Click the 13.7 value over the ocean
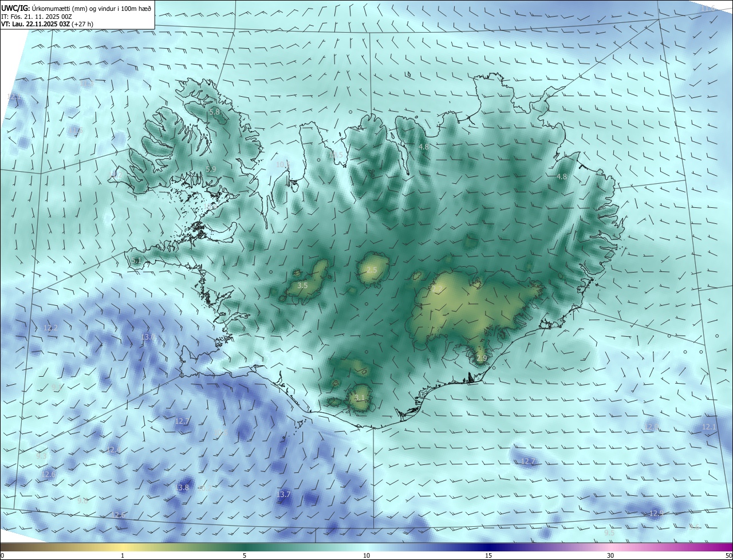The height and width of the screenshot is (560, 733). pyautogui.click(x=283, y=494)
